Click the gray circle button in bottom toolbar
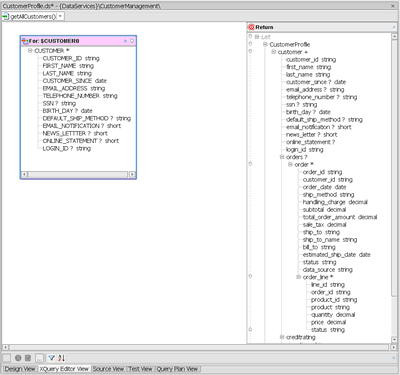The height and width of the screenshot is (375, 400). click(x=18, y=358)
